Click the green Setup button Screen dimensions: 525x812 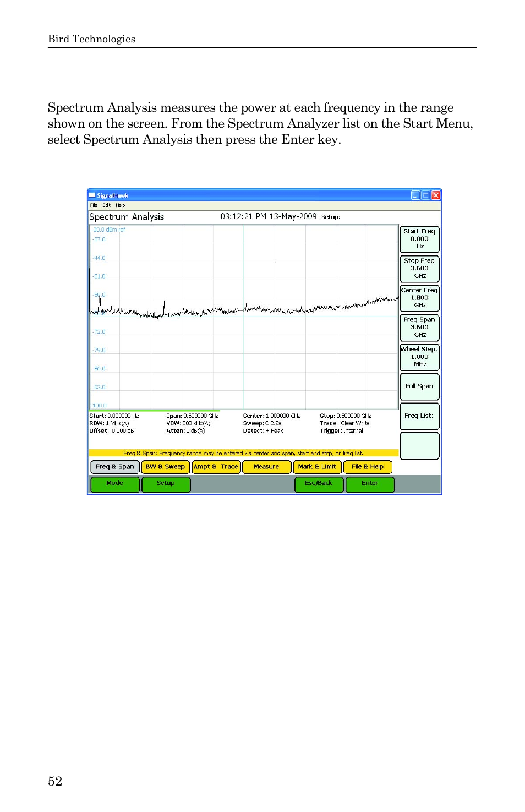pos(166,484)
